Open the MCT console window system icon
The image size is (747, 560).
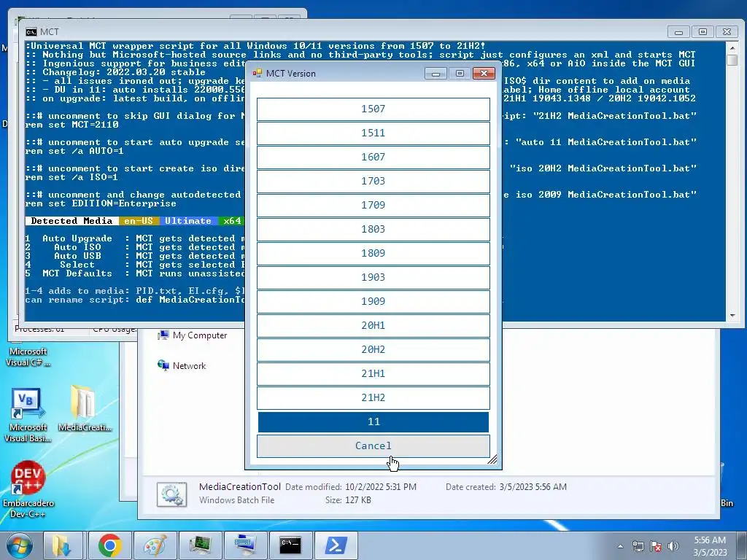(31, 32)
